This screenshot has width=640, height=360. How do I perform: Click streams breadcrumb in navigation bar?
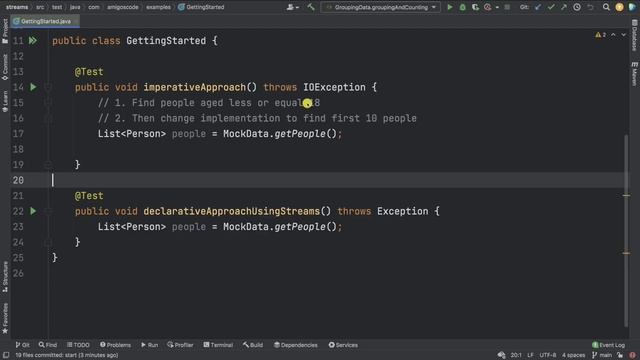17,7
